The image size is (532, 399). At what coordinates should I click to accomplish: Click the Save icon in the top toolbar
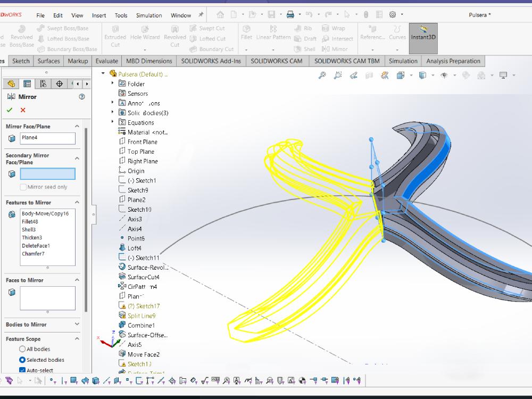(x=271, y=14)
